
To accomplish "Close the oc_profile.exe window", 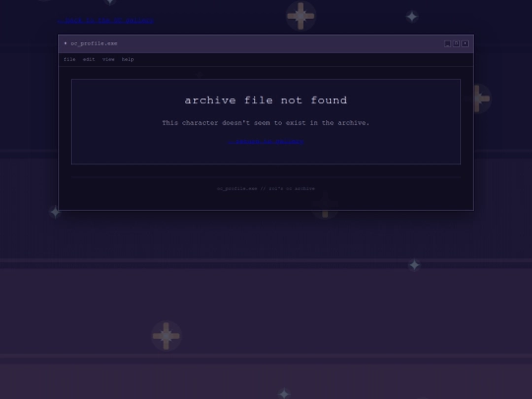I will [465, 43].
